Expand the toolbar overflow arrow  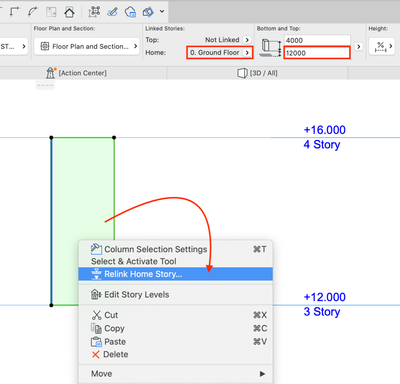pos(162,11)
